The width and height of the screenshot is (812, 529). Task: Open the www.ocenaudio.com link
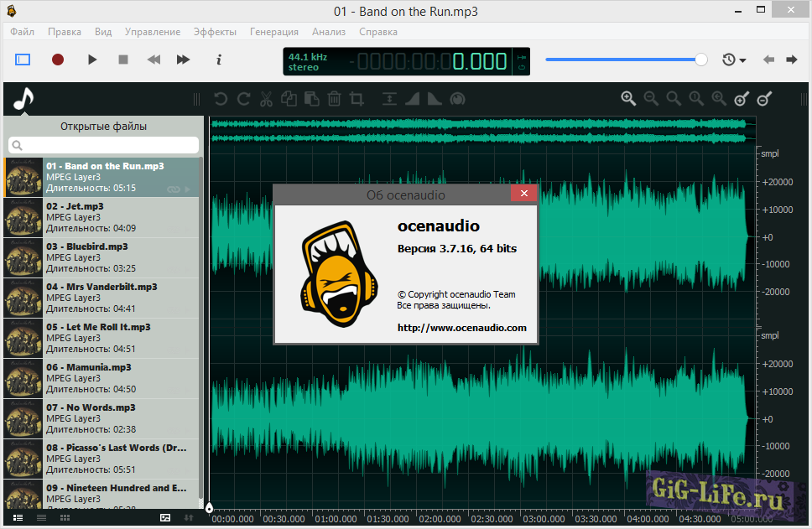461,328
